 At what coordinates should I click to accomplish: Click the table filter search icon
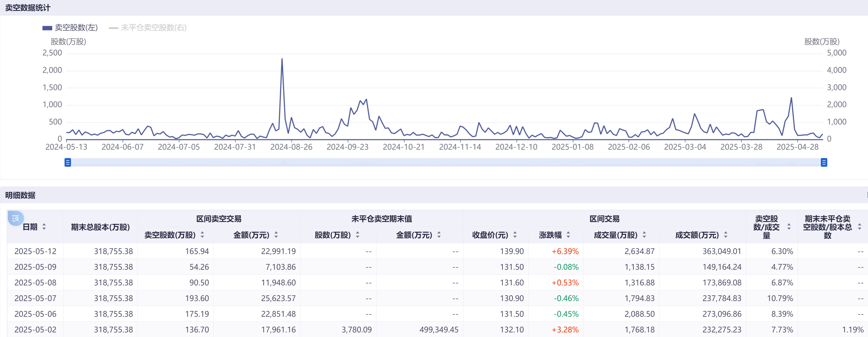point(15,218)
